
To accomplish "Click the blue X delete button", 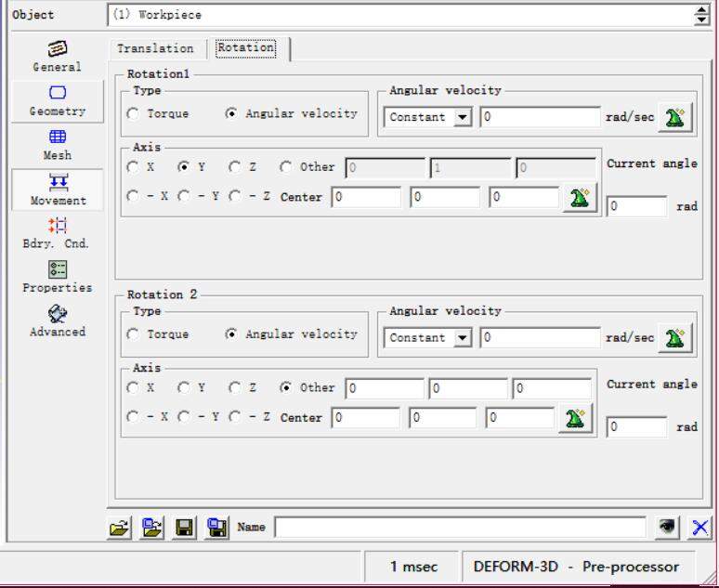I will coord(699,528).
